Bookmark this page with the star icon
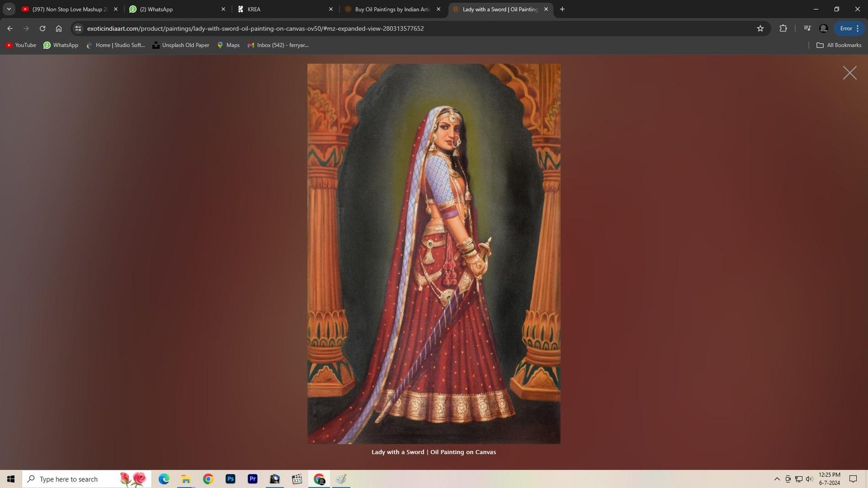This screenshot has width=868, height=488. (x=760, y=28)
